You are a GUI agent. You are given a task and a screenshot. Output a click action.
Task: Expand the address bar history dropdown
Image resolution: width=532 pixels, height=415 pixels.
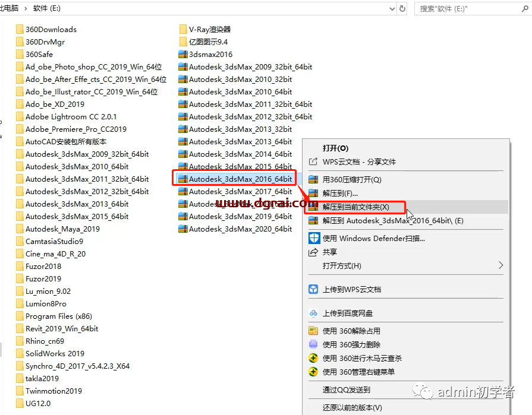pos(392,9)
